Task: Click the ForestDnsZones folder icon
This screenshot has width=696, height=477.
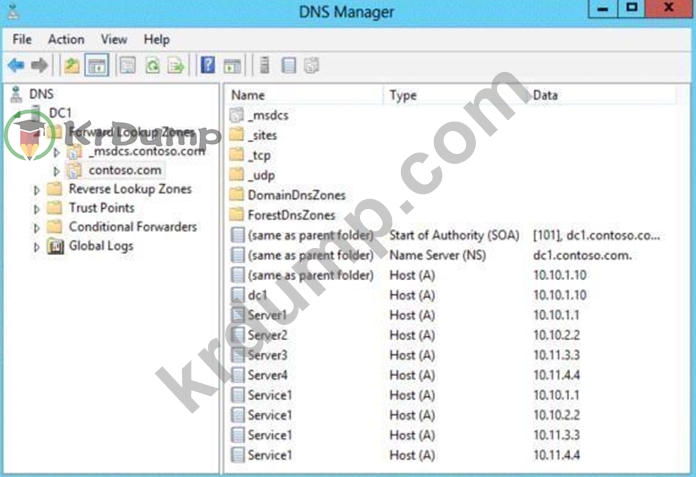Action: point(237,215)
